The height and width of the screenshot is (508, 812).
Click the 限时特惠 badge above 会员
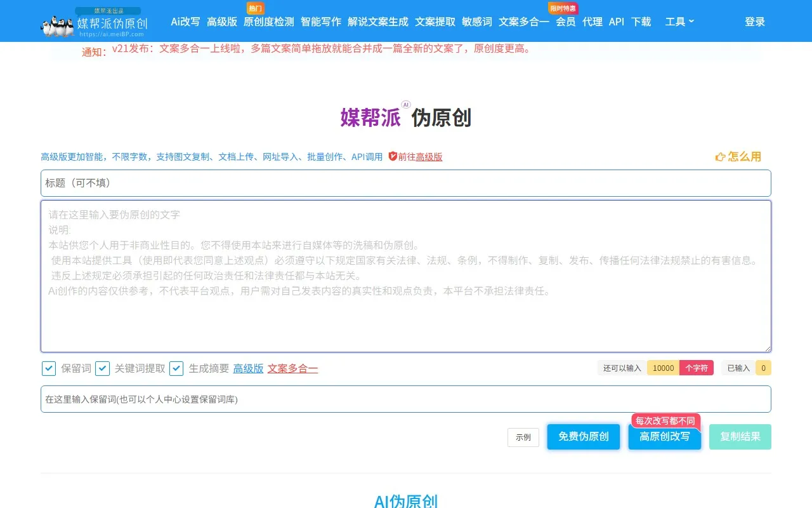pos(563,8)
